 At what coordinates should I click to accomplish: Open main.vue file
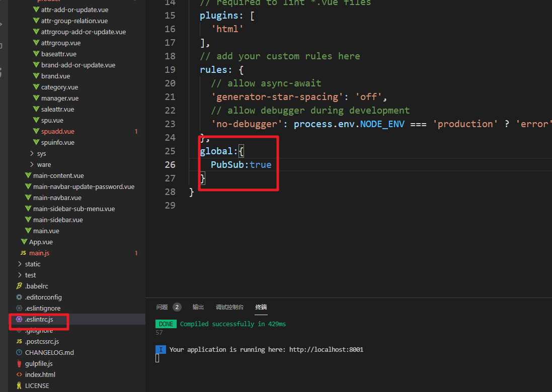(46, 231)
